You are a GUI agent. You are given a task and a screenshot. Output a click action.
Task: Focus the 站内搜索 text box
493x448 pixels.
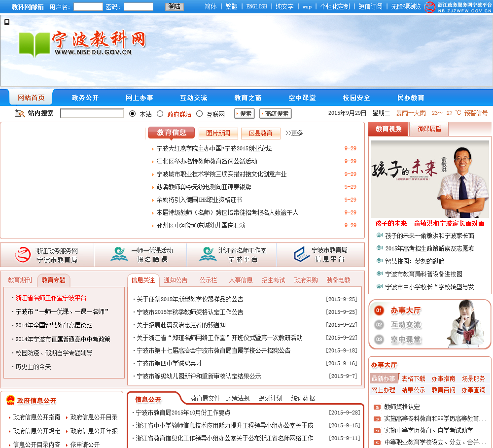(x=92, y=113)
